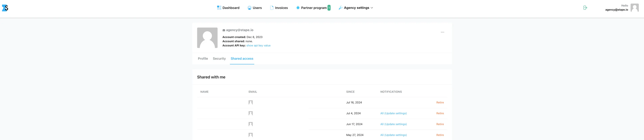The height and width of the screenshot is (140, 644).
Task: Click the avatar icon in May 27, 2024 row
Action: [x=251, y=135]
